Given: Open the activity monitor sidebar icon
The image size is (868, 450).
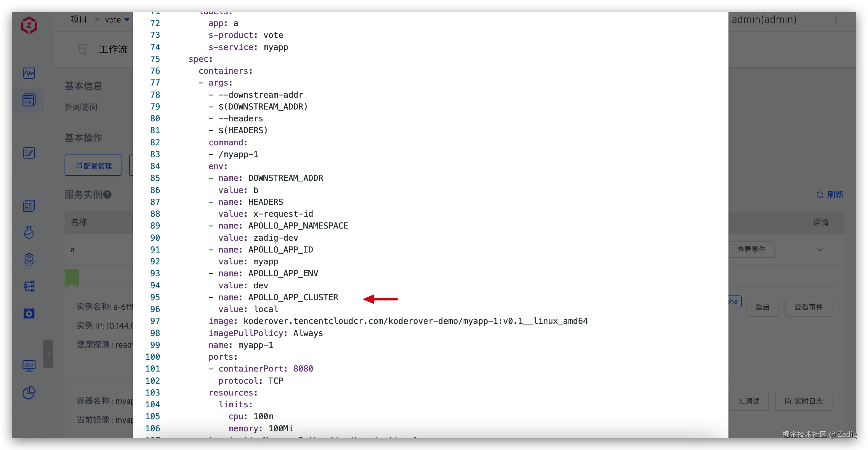Looking at the screenshot, I should click(29, 73).
